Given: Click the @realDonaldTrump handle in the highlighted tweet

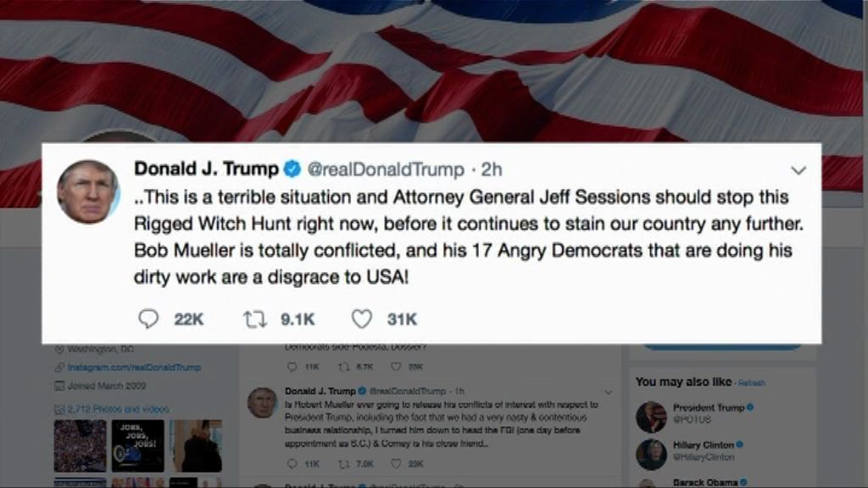Looking at the screenshot, I should [x=386, y=169].
